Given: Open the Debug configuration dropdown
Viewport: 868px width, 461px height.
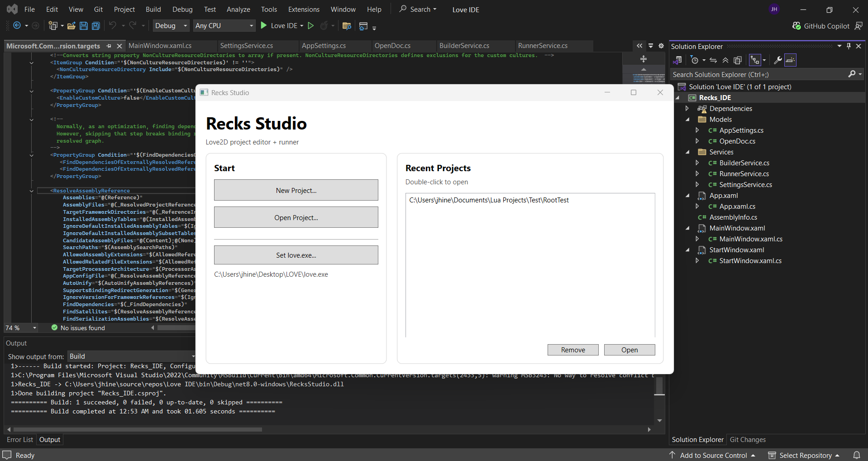Looking at the screenshot, I should pyautogui.click(x=171, y=26).
